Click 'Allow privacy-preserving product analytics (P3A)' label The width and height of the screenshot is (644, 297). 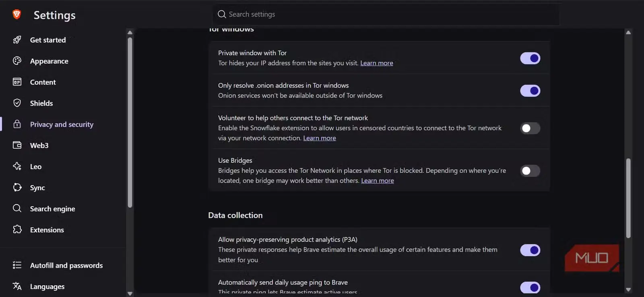(288, 240)
